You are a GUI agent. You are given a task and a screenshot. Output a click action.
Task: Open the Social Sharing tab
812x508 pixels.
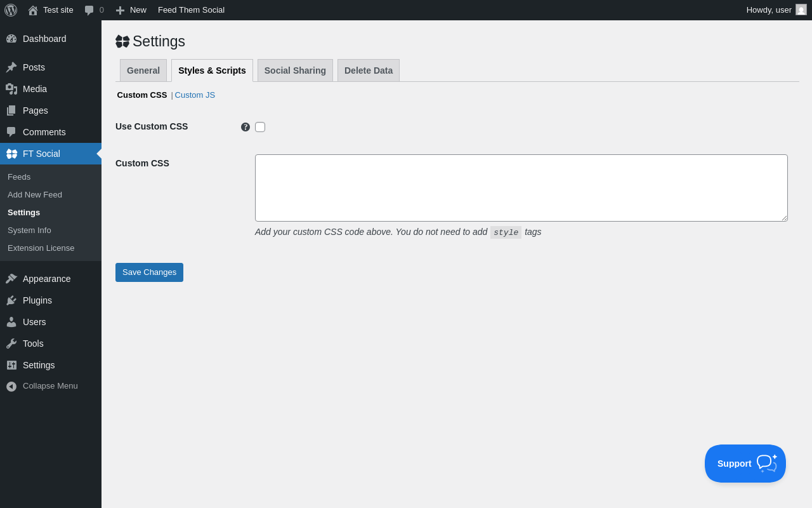295,70
